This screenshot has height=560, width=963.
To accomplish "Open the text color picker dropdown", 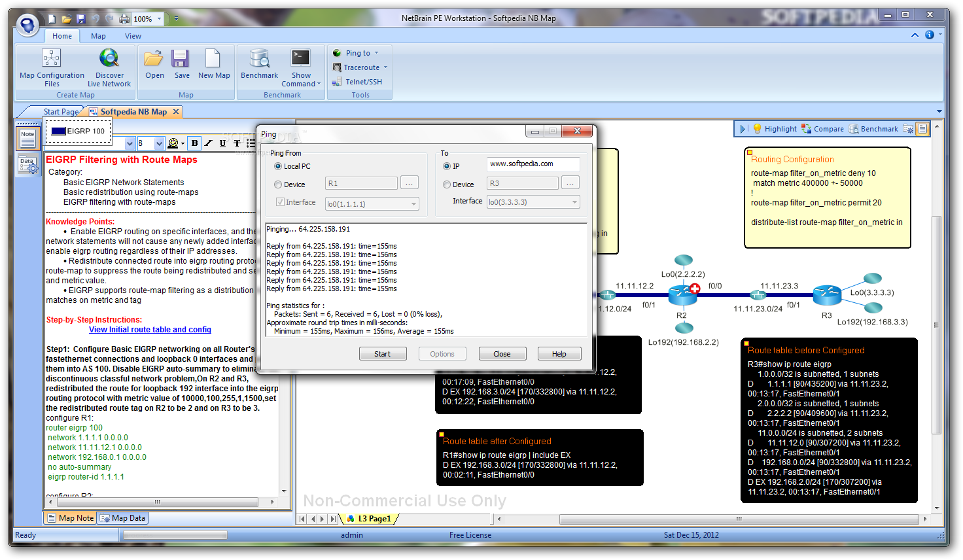I will coord(183,143).
